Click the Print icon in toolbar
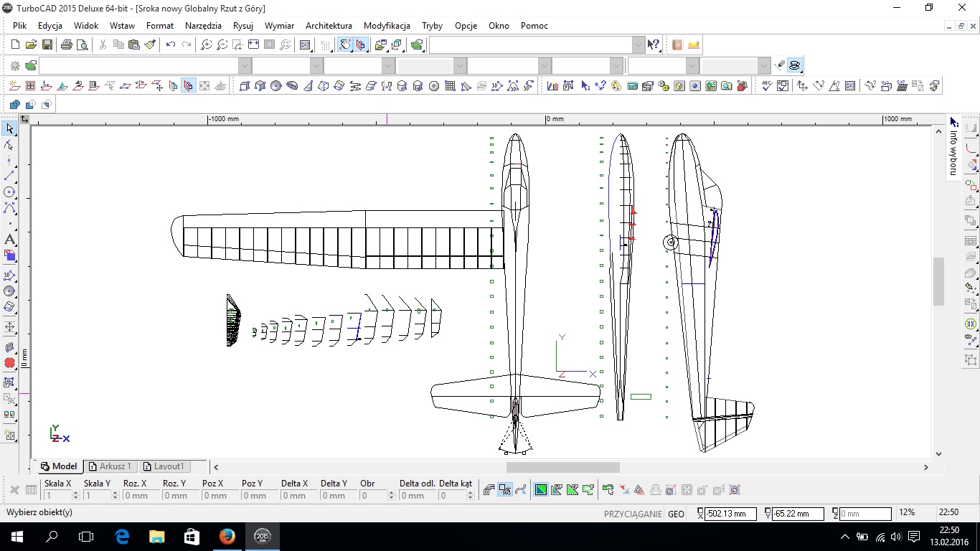The width and height of the screenshot is (980, 551). [66, 44]
